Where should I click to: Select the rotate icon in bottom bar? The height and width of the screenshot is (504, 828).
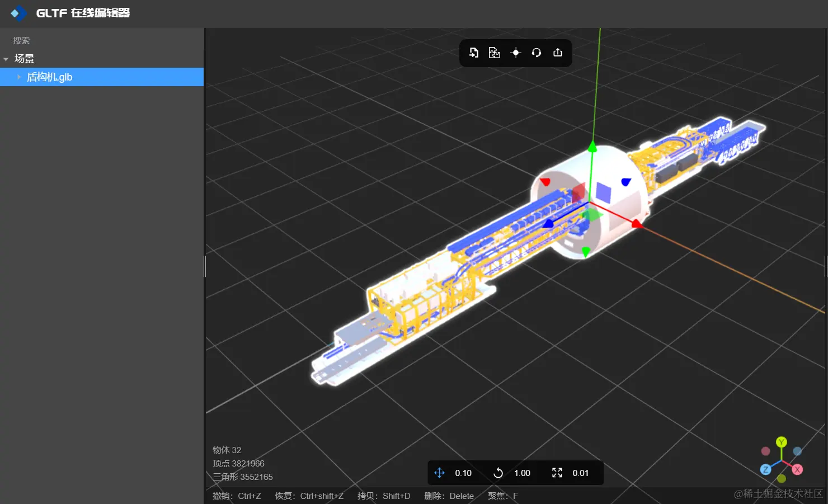click(498, 473)
